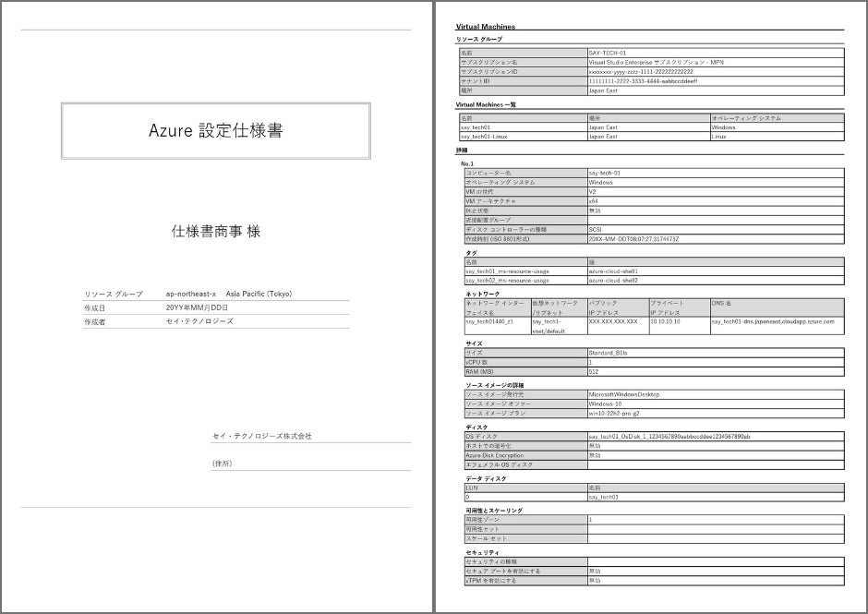This screenshot has height=614, width=868.
Task: Select the 'ディスク コントローラーの種類' label
Action: (506, 230)
